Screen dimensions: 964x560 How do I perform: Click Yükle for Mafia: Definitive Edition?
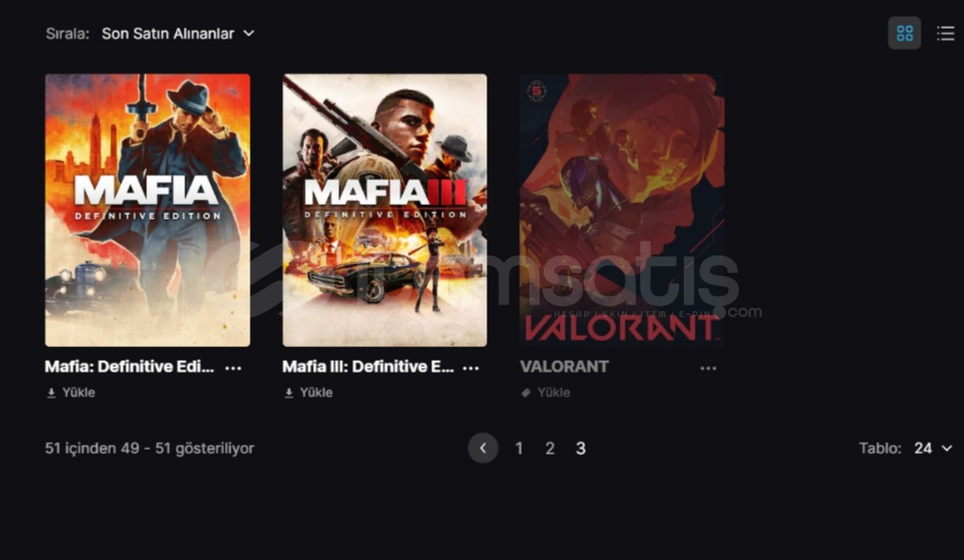coord(78,393)
